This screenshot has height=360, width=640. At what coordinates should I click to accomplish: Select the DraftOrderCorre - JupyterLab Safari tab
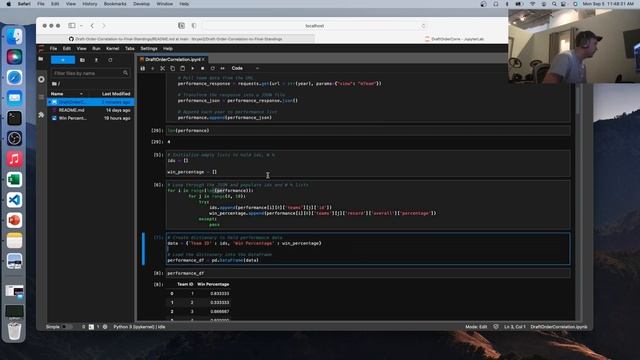click(x=454, y=39)
